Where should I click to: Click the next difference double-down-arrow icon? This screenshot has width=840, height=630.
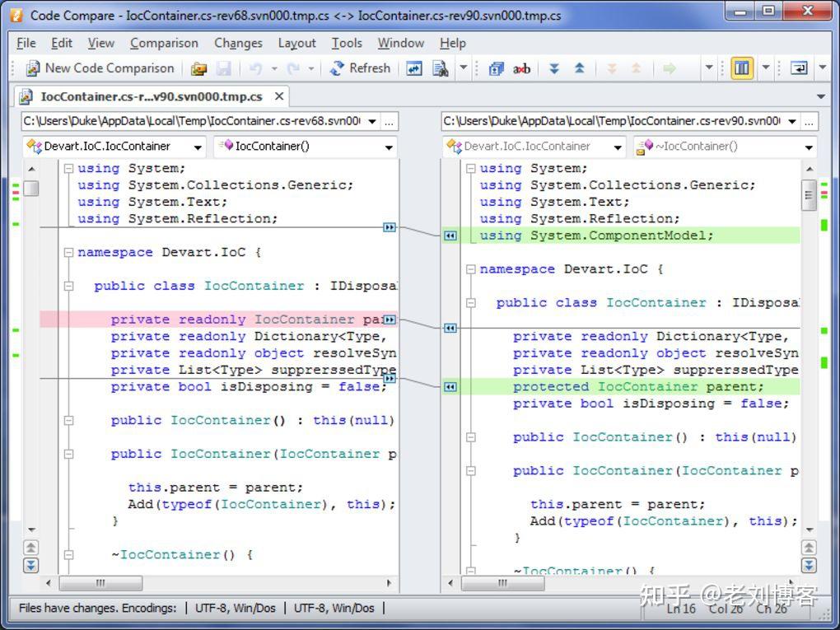[x=555, y=68]
